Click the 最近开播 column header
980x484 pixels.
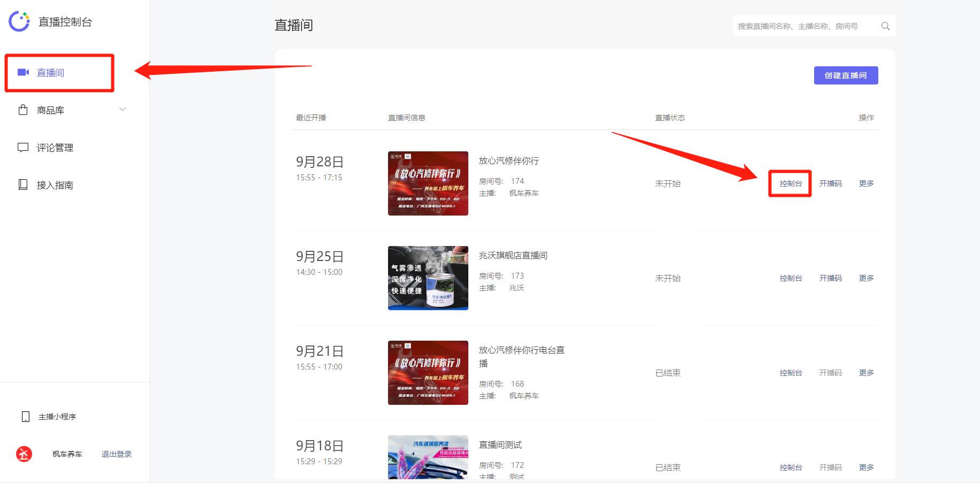tap(311, 118)
